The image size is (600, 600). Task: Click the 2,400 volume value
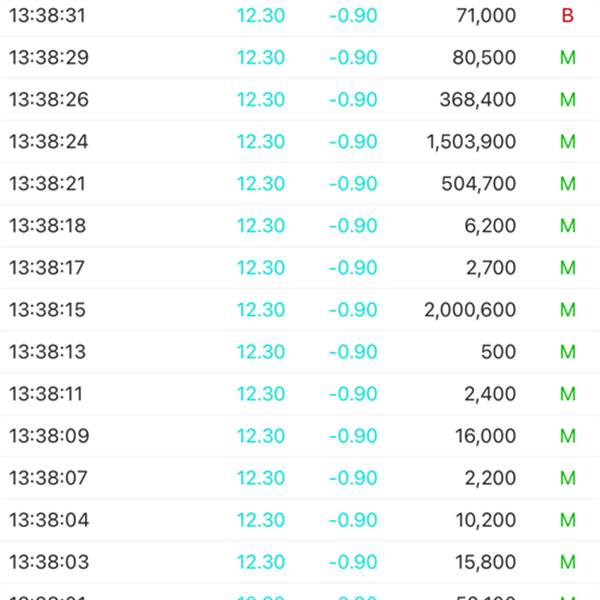(x=491, y=394)
